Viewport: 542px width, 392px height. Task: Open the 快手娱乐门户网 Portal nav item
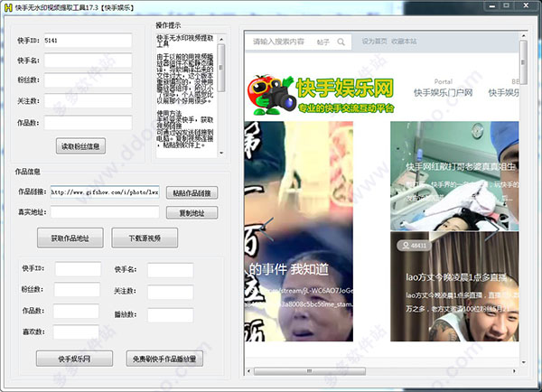tap(444, 89)
